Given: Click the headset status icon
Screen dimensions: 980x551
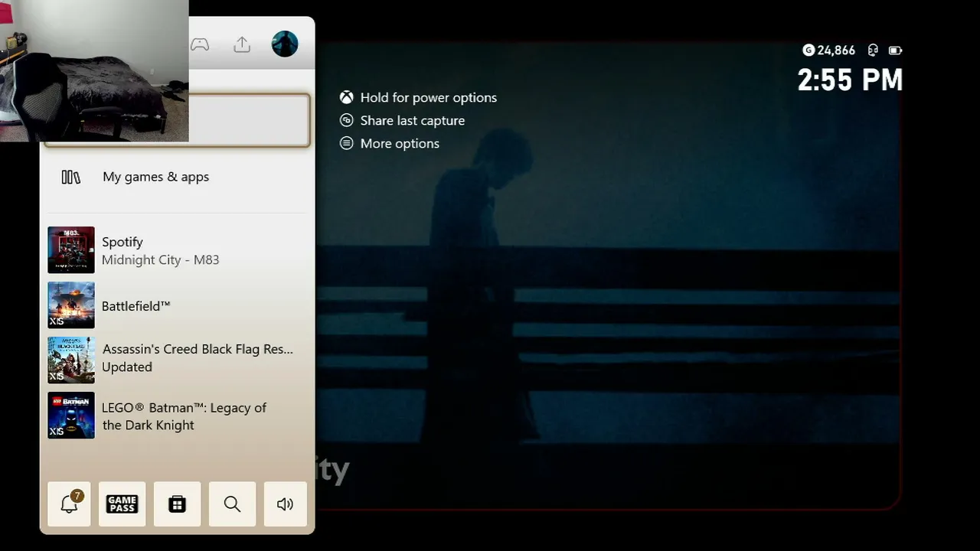Looking at the screenshot, I should pos(873,51).
